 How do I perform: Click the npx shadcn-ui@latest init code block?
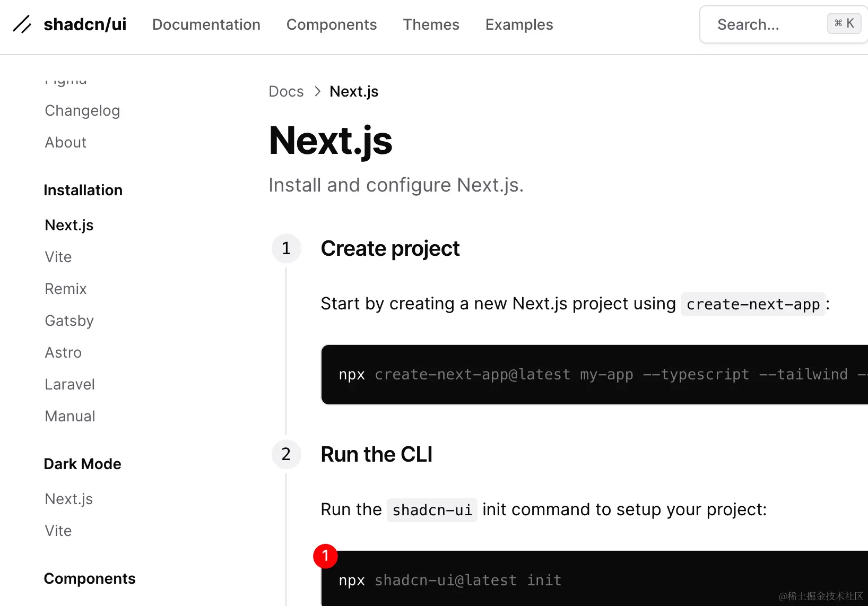coord(594,578)
